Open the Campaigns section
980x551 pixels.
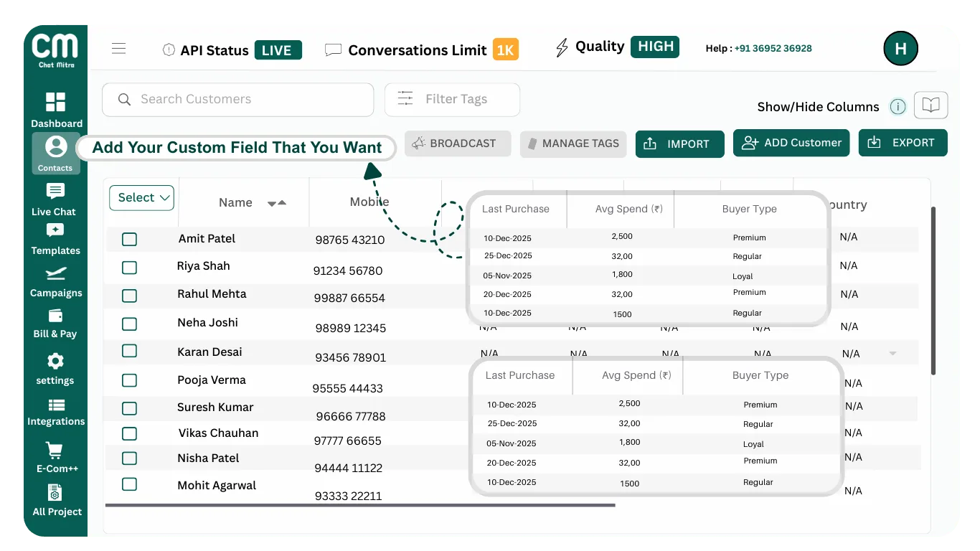click(55, 283)
